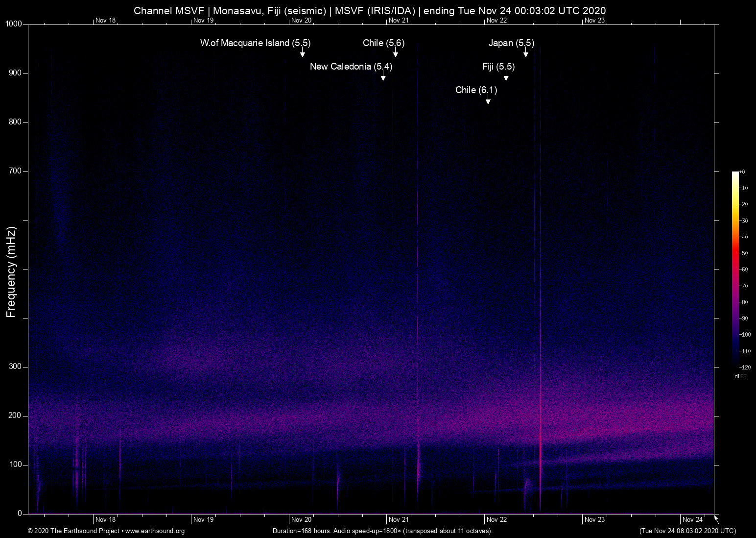
Task: Click the 800 frequency axis label
Action: click(16, 122)
